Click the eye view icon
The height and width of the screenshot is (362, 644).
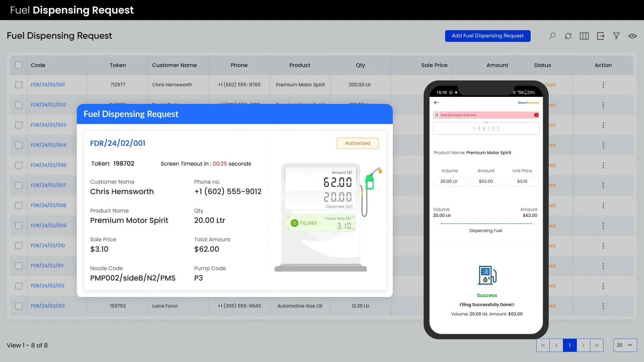tap(632, 36)
